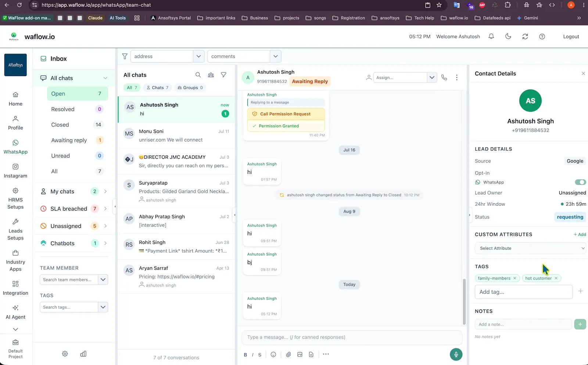The width and height of the screenshot is (588, 365).
Task: Search chats with magnifier icon
Action: tap(198, 75)
